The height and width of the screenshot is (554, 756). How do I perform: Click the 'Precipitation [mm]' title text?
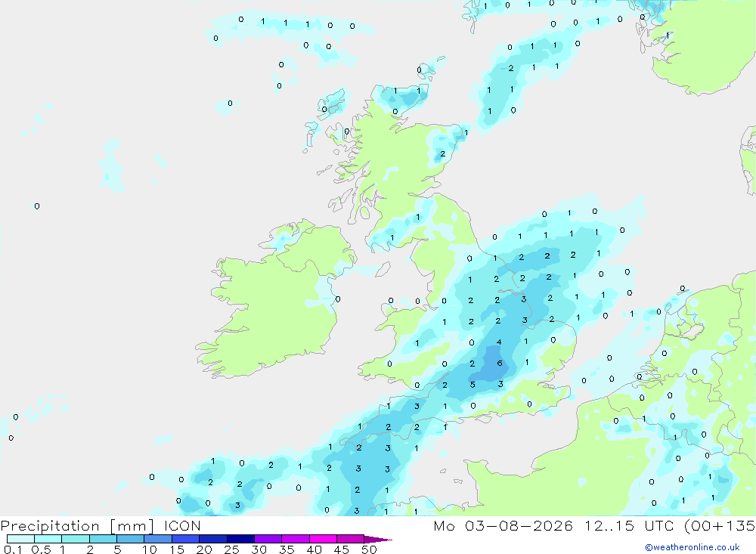[77, 526]
